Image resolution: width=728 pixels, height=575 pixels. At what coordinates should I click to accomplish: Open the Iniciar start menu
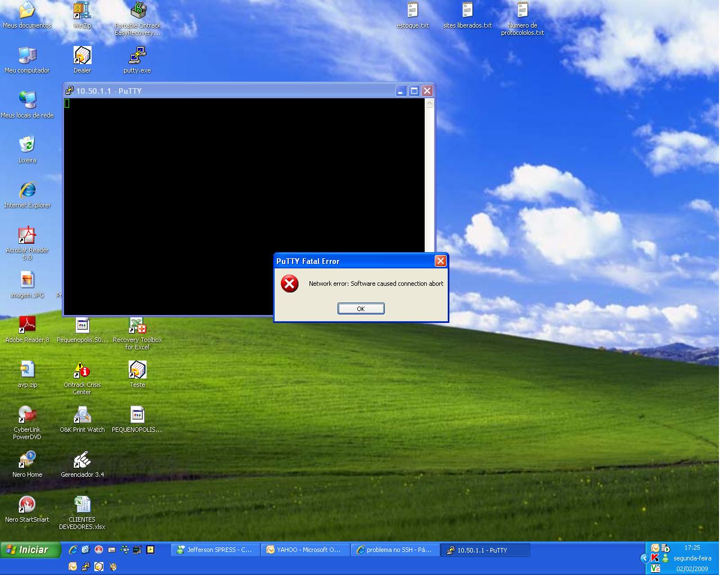click(x=30, y=550)
